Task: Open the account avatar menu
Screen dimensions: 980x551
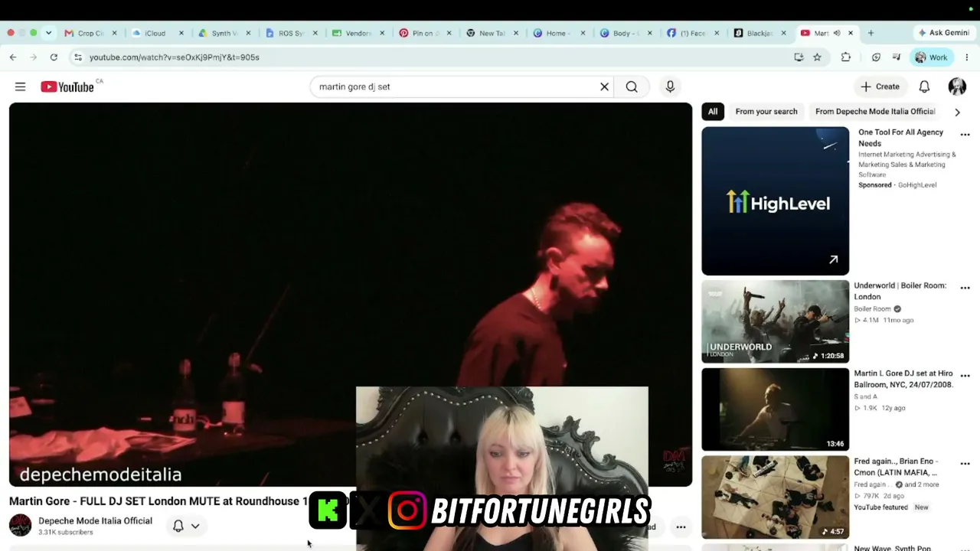Action: click(x=957, y=86)
